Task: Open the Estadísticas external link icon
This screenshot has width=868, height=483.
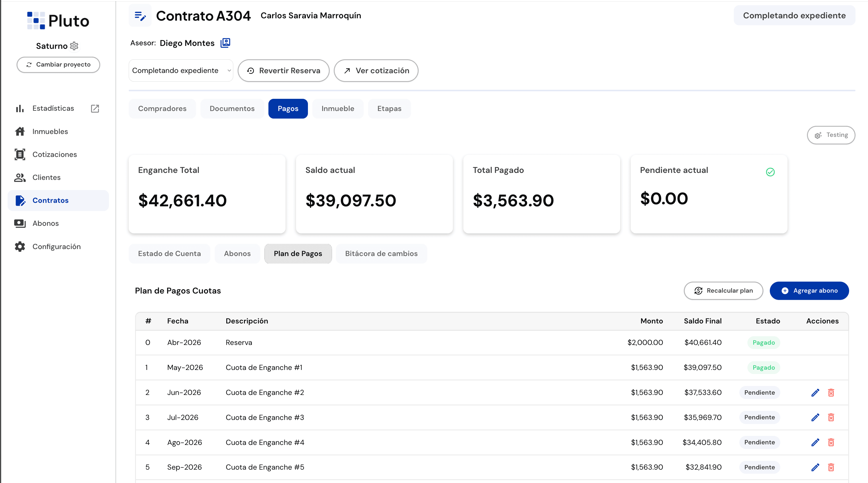Action: pyautogui.click(x=95, y=108)
